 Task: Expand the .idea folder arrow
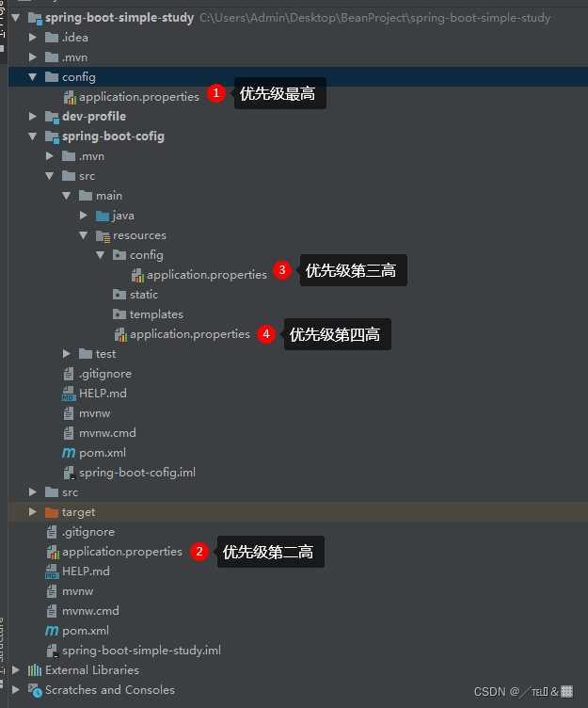[x=33, y=38]
